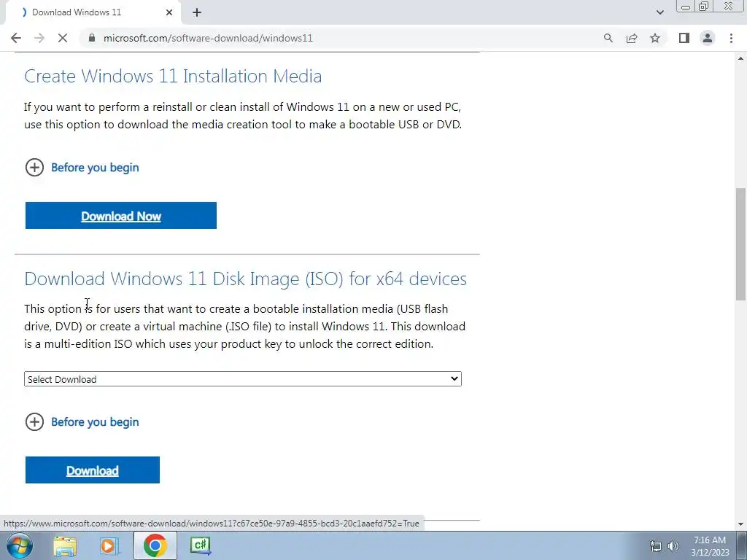
Task: Open Chrome's three-dot menu
Action: 731,38
